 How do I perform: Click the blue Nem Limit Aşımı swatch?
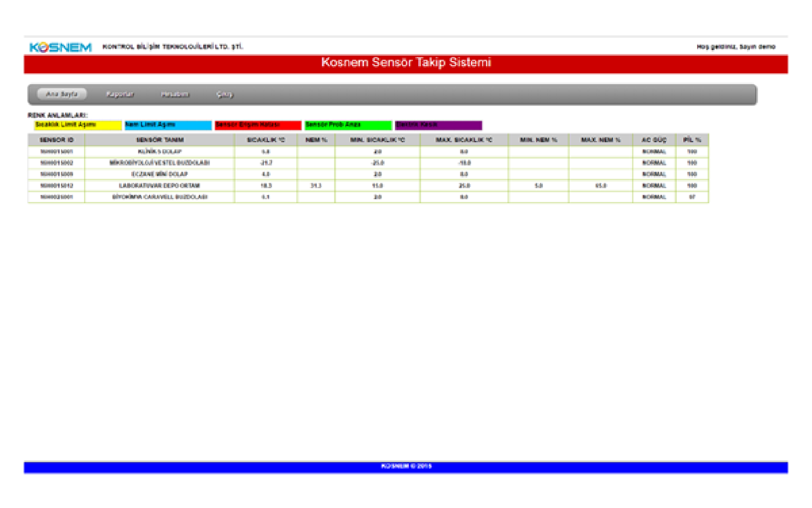(x=168, y=125)
